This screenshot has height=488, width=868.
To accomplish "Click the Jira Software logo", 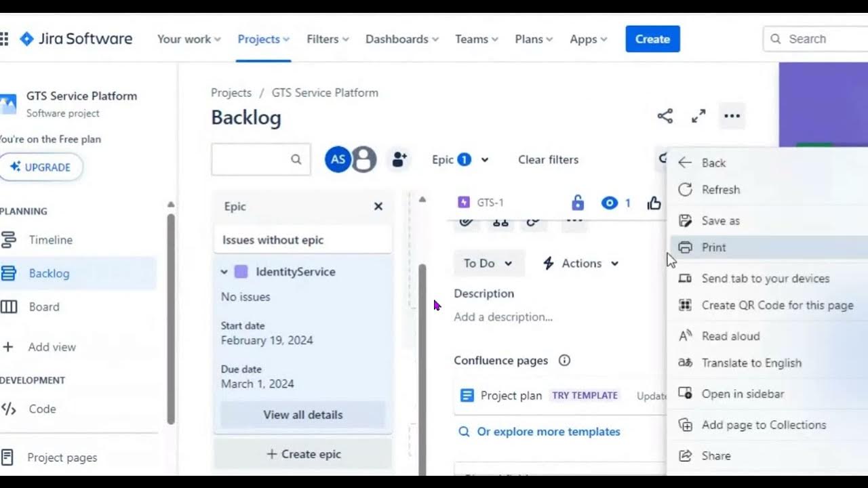I will pyautogui.click(x=76, y=39).
